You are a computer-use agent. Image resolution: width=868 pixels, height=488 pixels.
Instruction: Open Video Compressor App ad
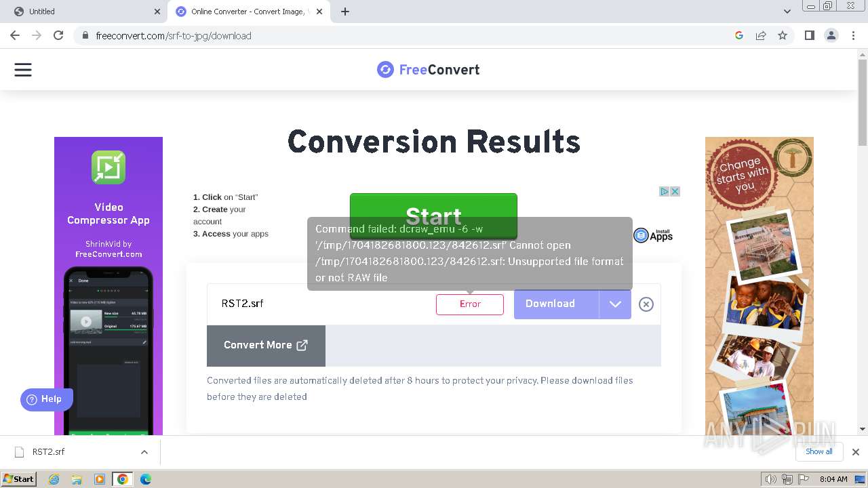pyautogui.click(x=108, y=286)
